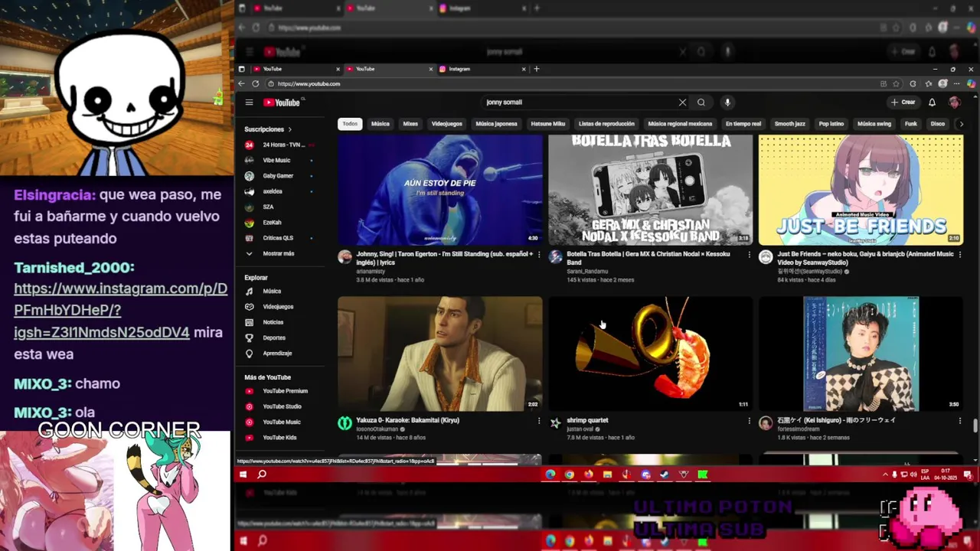Viewport: 980px width, 551px height.
Task: Open the account avatar menu
Action: (954, 102)
